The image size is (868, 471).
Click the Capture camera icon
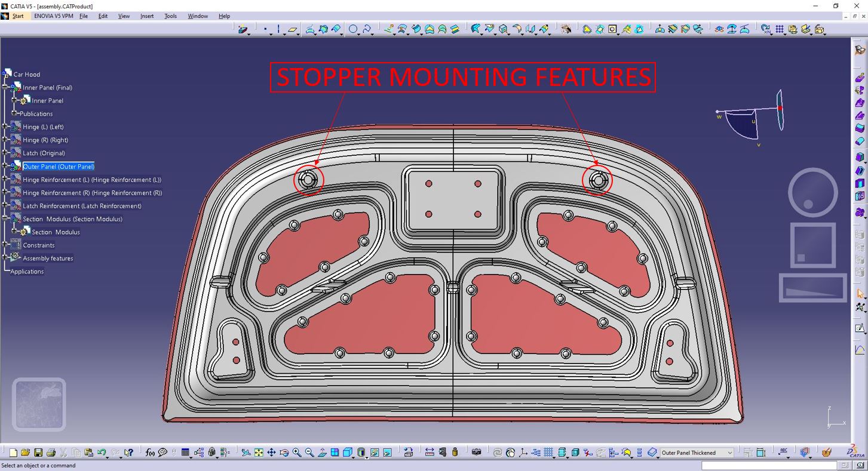tap(476, 452)
